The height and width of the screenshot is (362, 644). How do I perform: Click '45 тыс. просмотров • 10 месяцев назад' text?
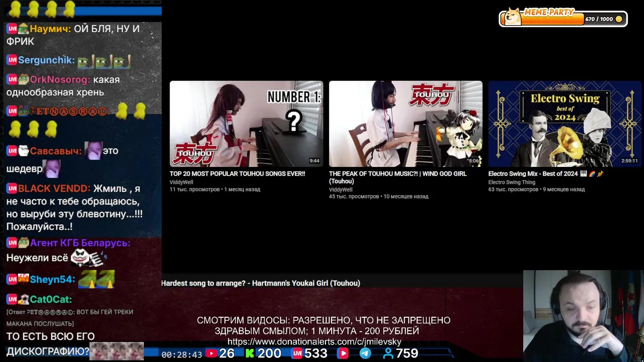click(379, 197)
